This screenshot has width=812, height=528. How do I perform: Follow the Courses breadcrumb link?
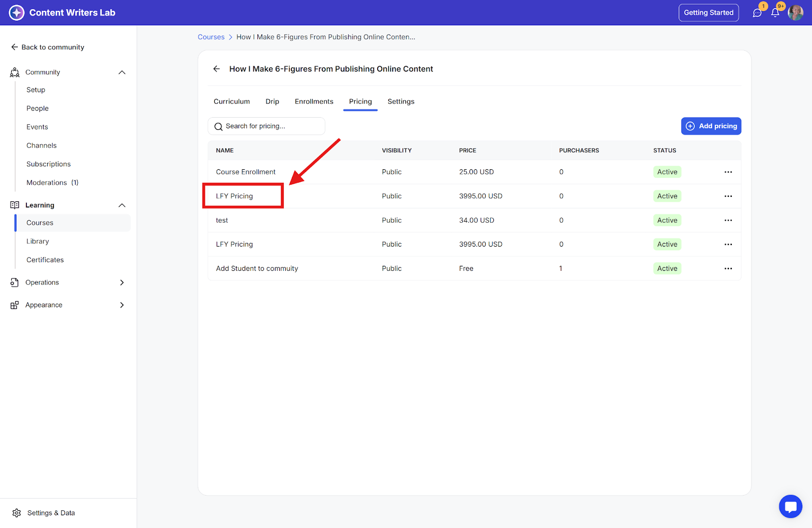coord(211,37)
